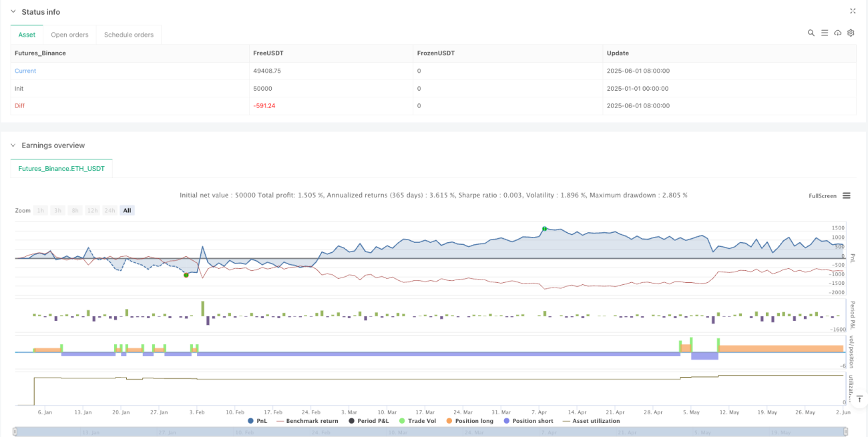Click the chart navigator range slider bar
Viewport: 868px width, 437px height.
tap(431, 432)
